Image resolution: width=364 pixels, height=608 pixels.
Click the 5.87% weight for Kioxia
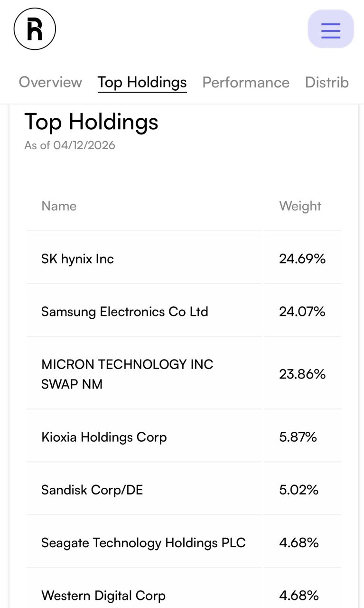[x=298, y=437]
